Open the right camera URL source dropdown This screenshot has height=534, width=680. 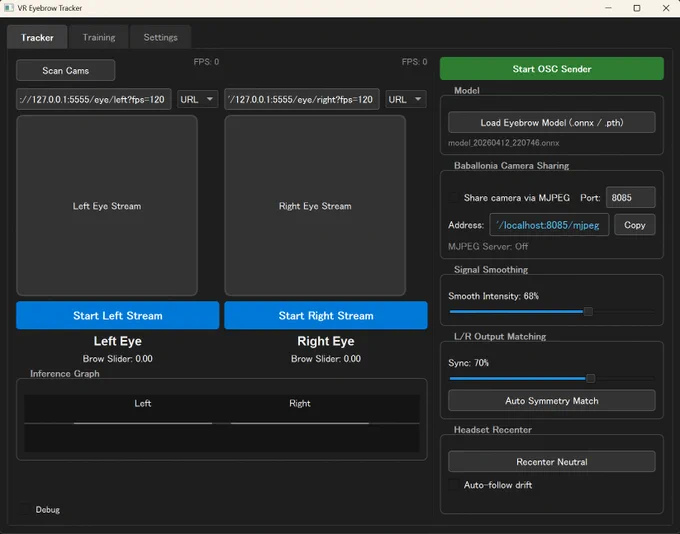coord(405,99)
